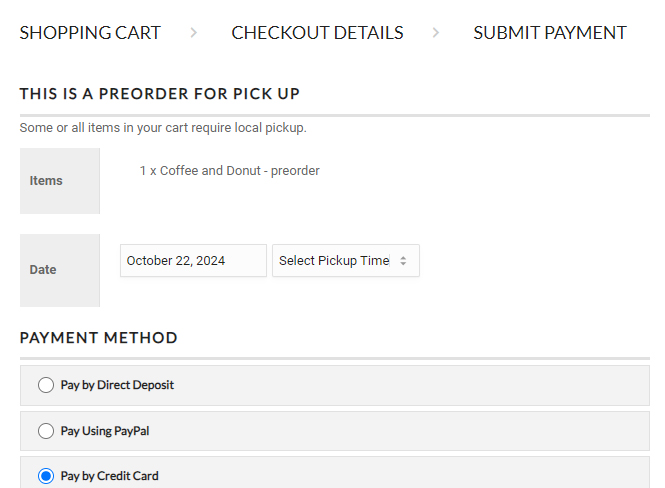Click the arrow after Shopping Cart breadcrumb
Image resolution: width=665 pixels, height=488 pixels.
point(193,33)
